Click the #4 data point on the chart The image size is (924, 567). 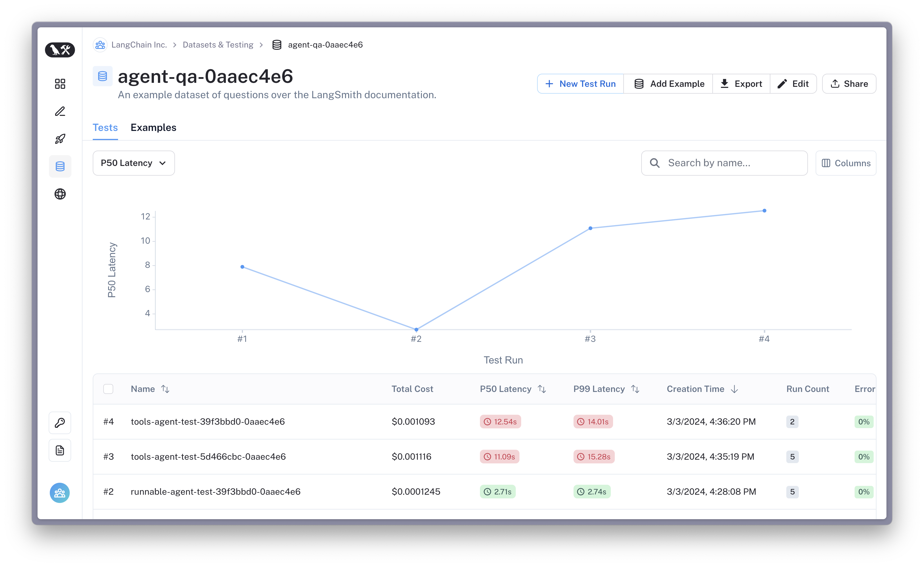(764, 211)
